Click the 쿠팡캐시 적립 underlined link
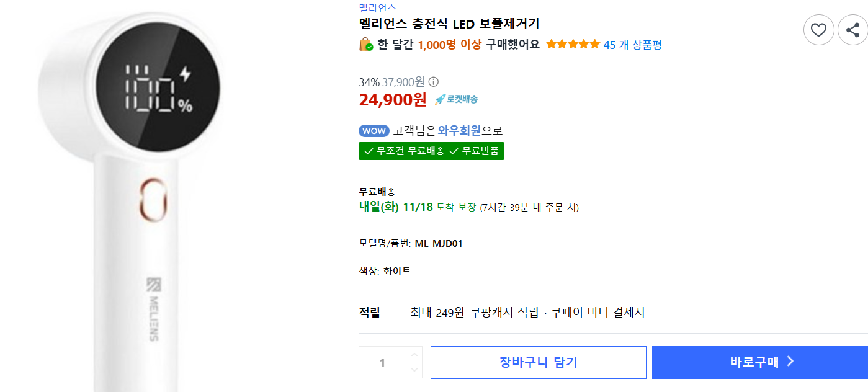This screenshot has height=392, width=868. coord(504,313)
